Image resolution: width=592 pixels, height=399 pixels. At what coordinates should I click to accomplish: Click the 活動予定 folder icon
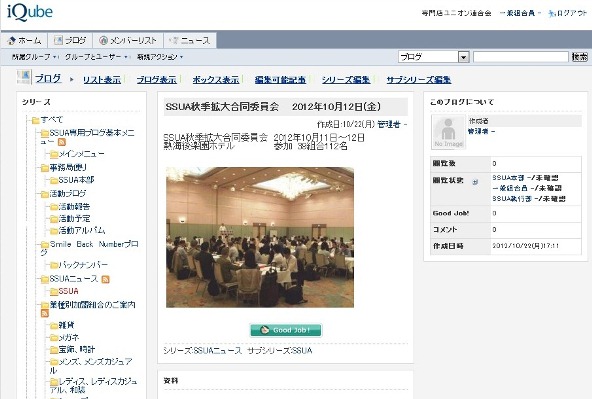click(54, 219)
